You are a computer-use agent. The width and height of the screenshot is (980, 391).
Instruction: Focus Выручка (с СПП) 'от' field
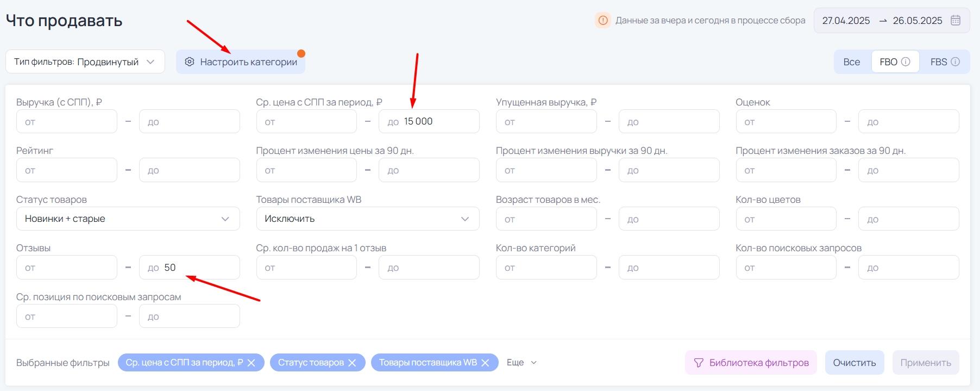(67, 121)
